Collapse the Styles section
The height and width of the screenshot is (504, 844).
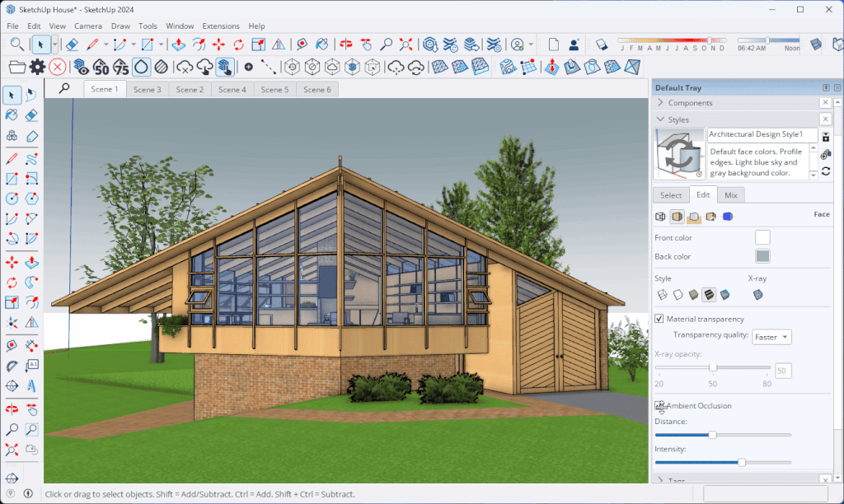(x=659, y=119)
